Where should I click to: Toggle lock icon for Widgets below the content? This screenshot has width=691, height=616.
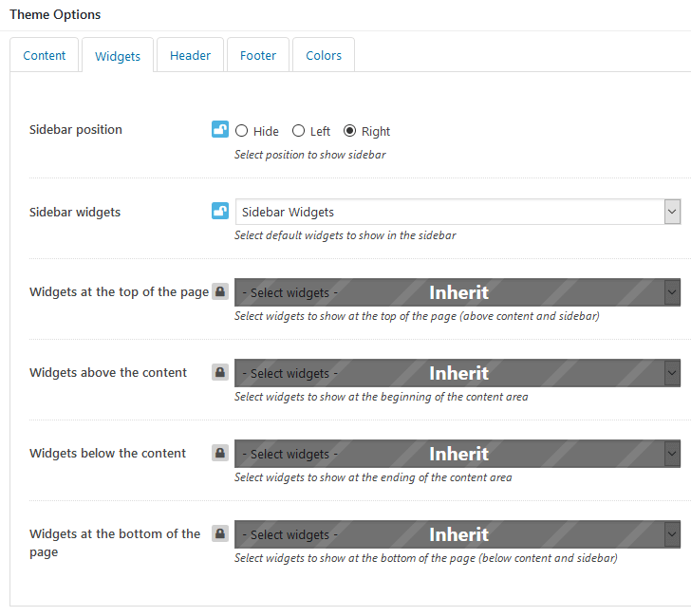pyautogui.click(x=220, y=453)
